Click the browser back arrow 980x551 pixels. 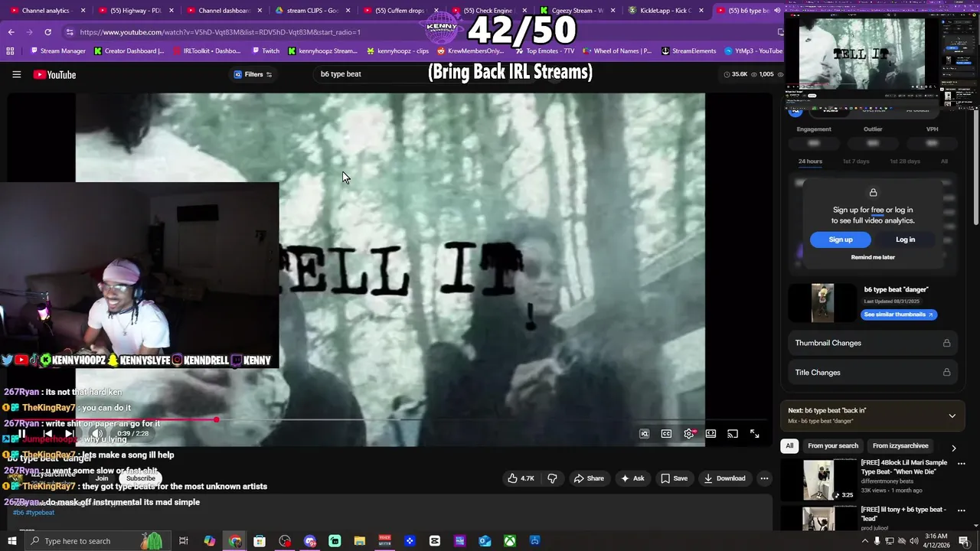(x=11, y=32)
